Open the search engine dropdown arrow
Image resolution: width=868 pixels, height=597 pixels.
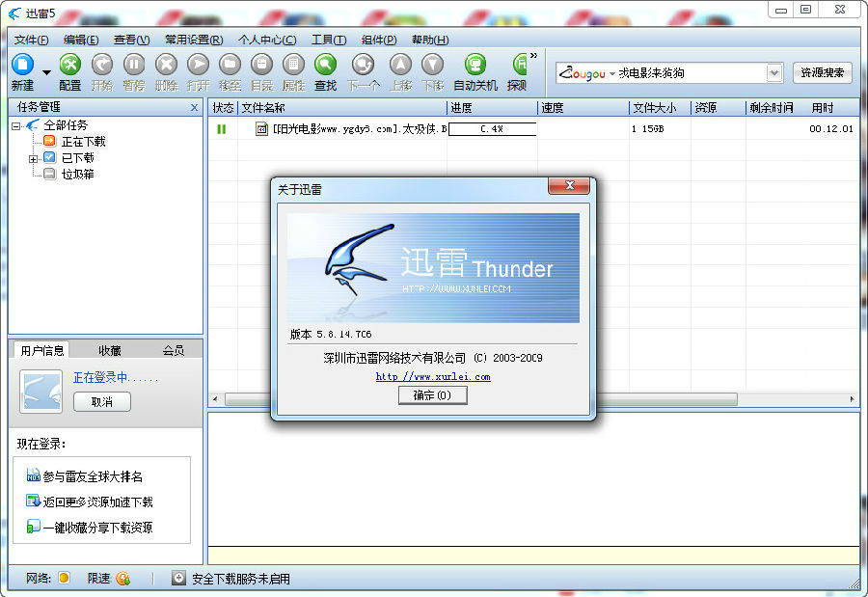coord(773,71)
